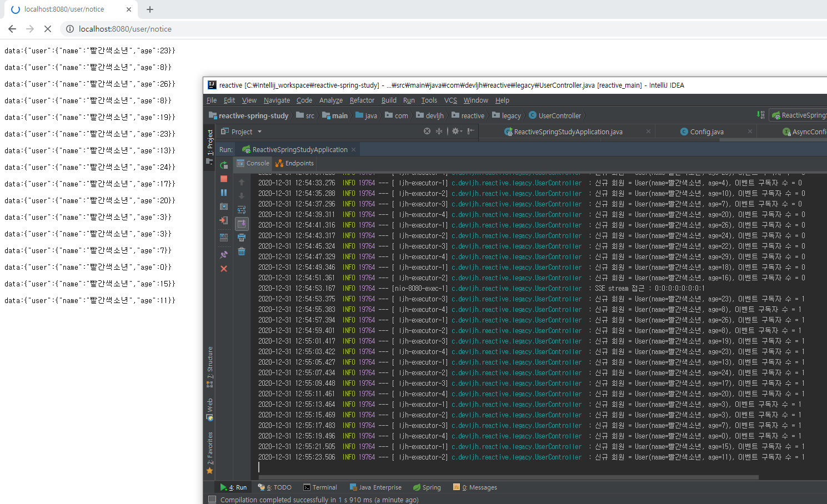Pin the Run tab with the pin icon
The height and width of the screenshot is (504, 827).
pos(224,255)
